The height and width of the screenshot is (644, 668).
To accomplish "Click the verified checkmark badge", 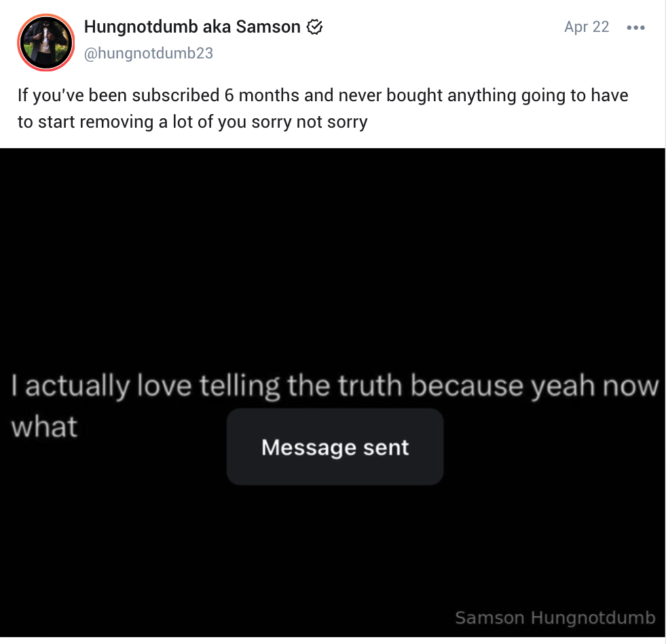I will 314,27.
